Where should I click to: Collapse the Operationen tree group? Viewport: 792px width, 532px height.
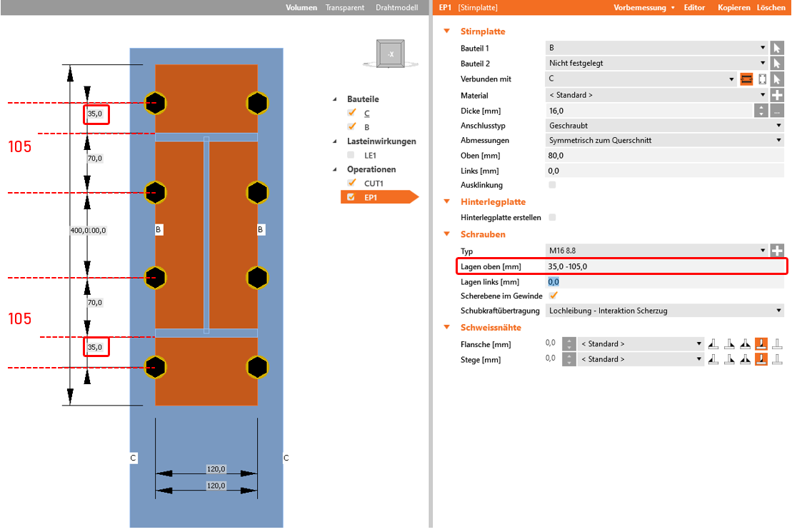(x=335, y=169)
